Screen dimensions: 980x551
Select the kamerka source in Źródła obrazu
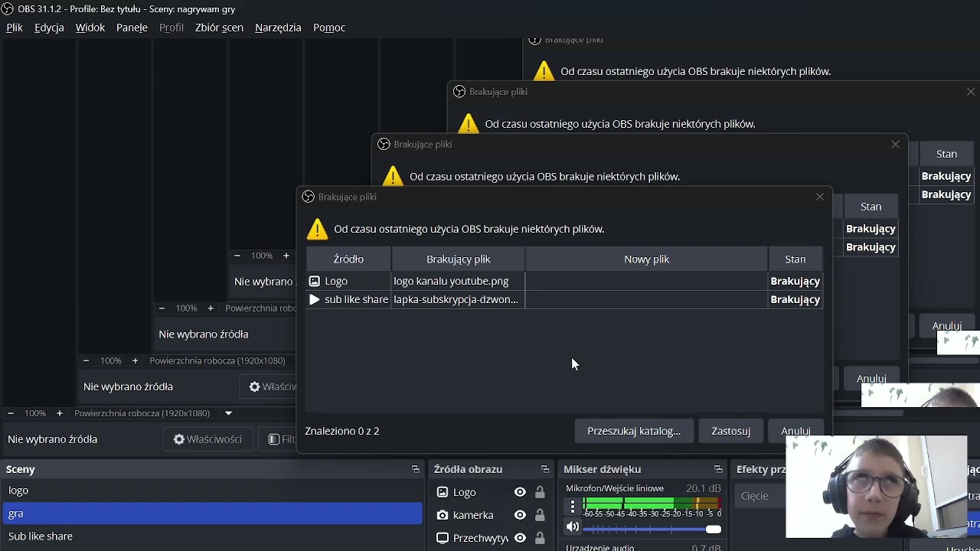[472, 515]
